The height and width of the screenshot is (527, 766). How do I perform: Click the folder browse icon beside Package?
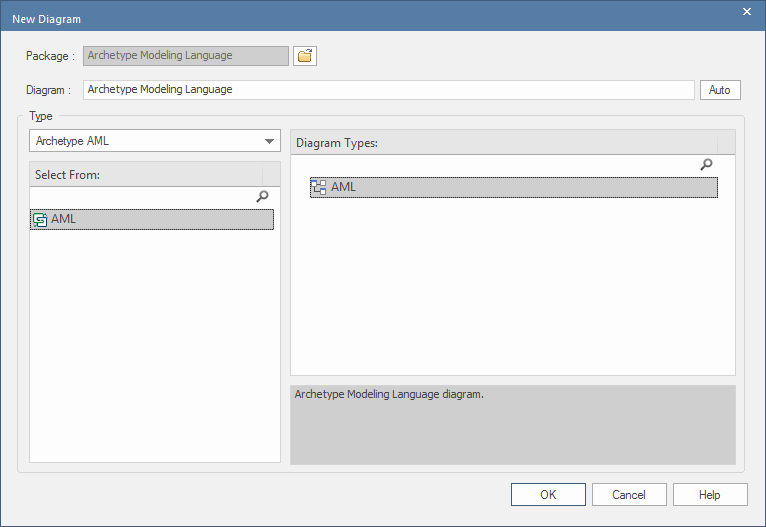click(x=305, y=56)
